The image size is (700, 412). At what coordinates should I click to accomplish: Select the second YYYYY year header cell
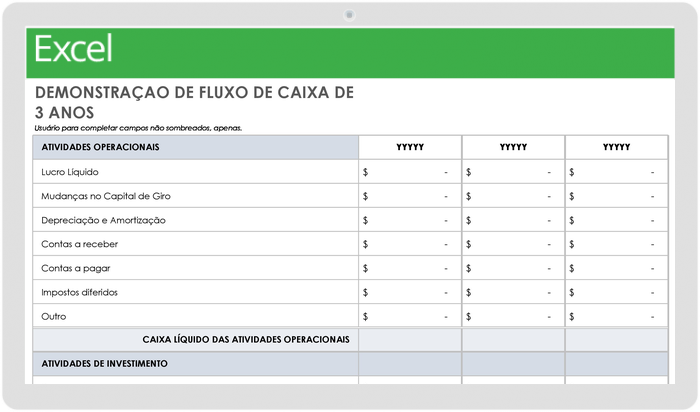(513, 147)
